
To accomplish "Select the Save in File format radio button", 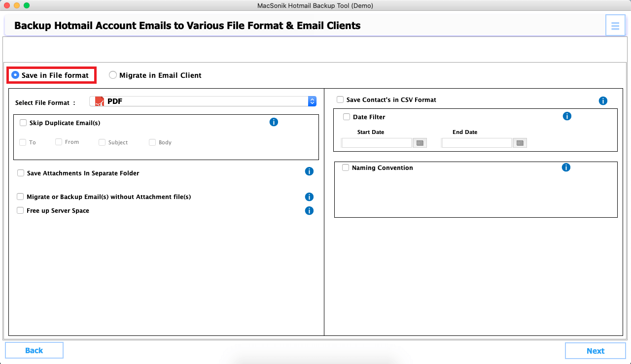I will coord(15,75).
